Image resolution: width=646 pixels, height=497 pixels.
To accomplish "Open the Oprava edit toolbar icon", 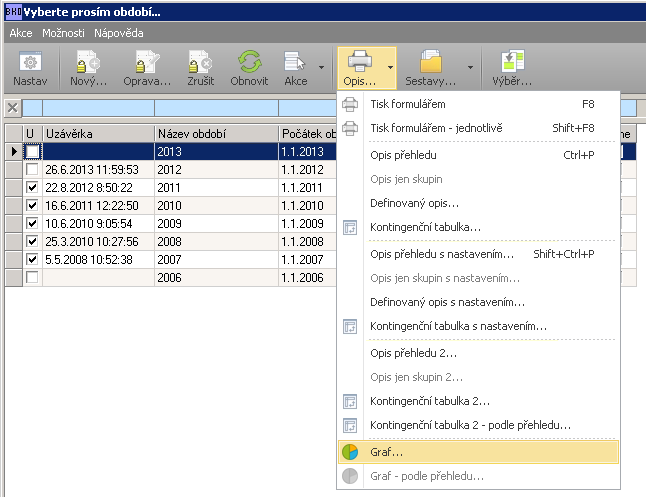I will [147, 62].
